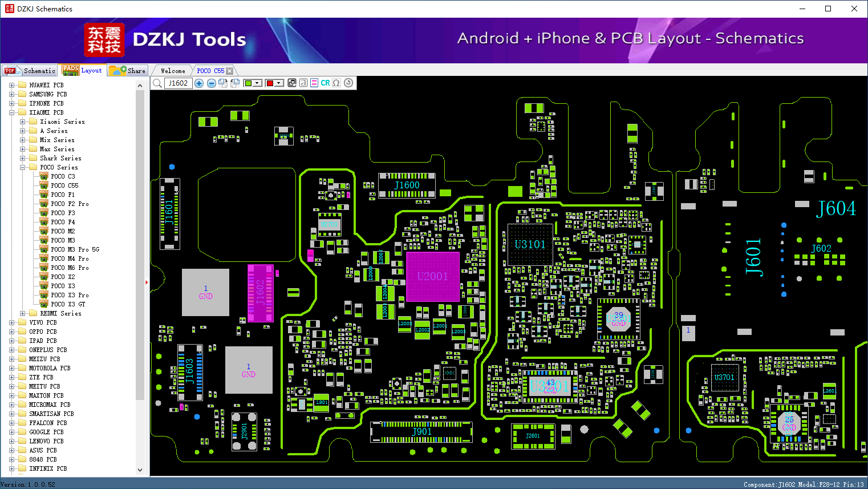Image resolution: width=868 pixels, height=489 pixels.
Task: Click the circular reset view icon
Action: pyautogui.click(x=348, y=83)
